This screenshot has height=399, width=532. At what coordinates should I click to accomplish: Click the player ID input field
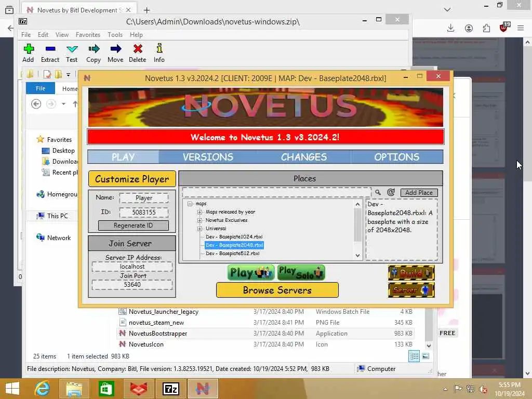[144, 212]
